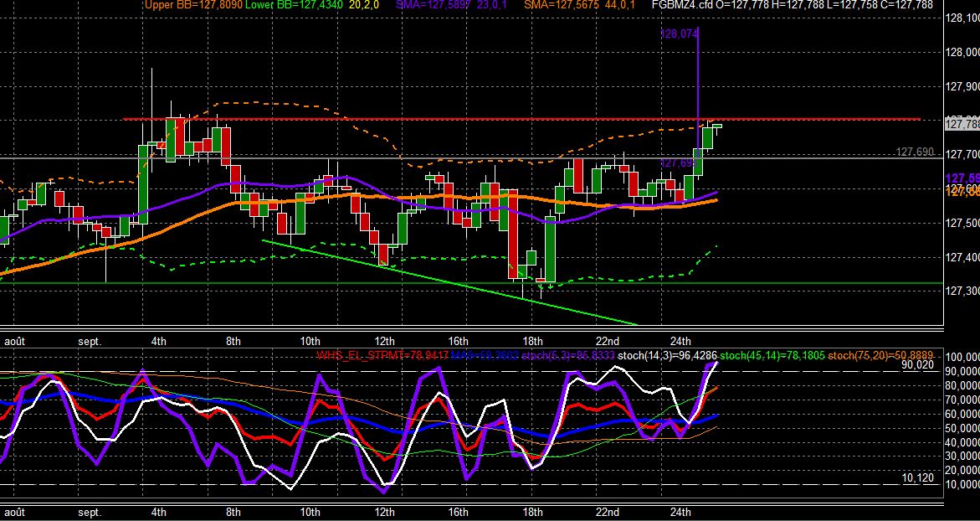
Task: Click 128,000 on the price axis
Action: (x=963, y=53)
